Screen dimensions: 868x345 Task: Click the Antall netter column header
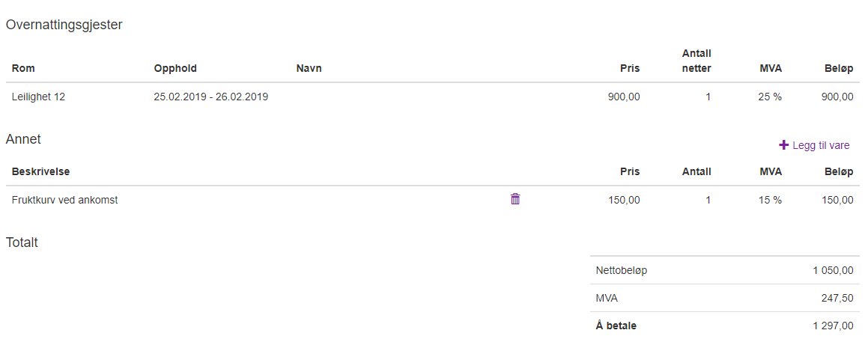(696, 61)
